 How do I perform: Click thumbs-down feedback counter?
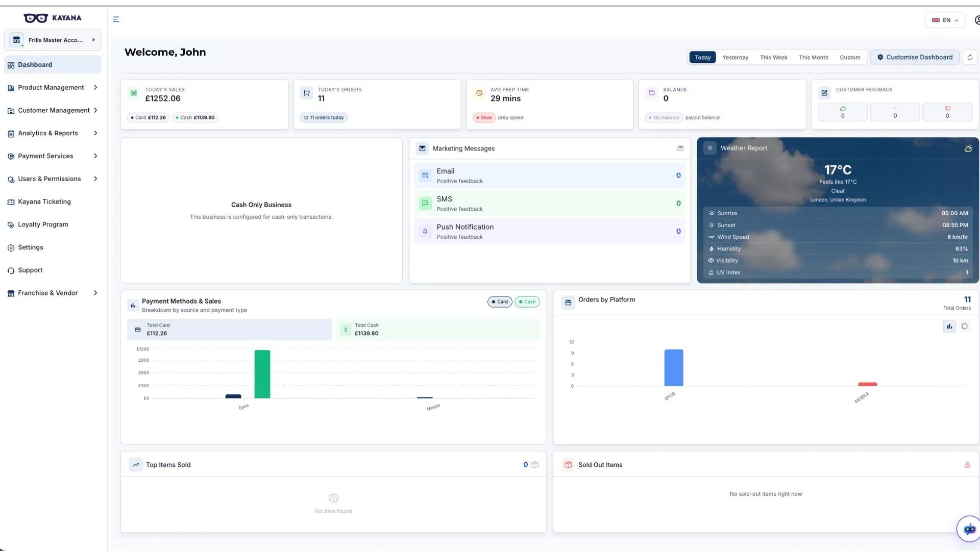947,112
